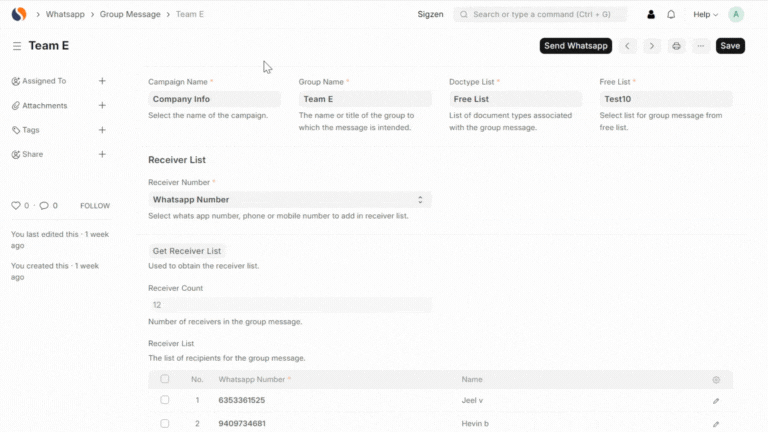
Task: Click the heart like icon
Action: coord(16,205)
